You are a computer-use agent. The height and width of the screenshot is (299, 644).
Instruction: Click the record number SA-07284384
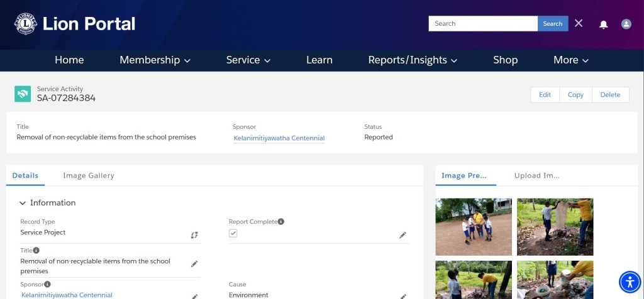click(x=66, y=98)
